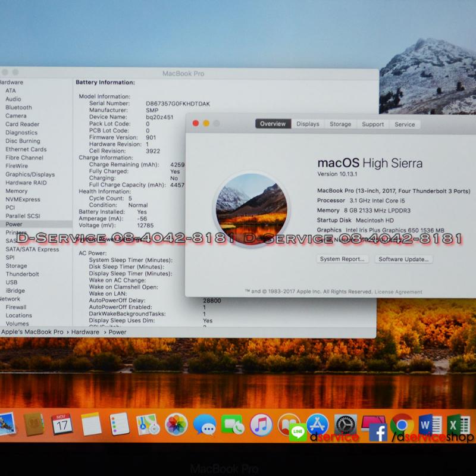
Task: Open the App Store from the Dock
Action: tap(318, 424)
